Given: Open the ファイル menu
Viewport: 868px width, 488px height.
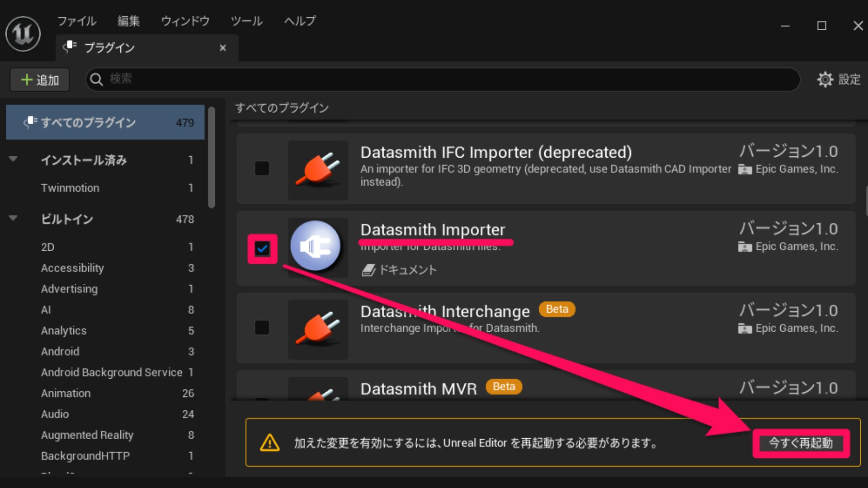Looking at the screenshot, I should click(76, 21).
